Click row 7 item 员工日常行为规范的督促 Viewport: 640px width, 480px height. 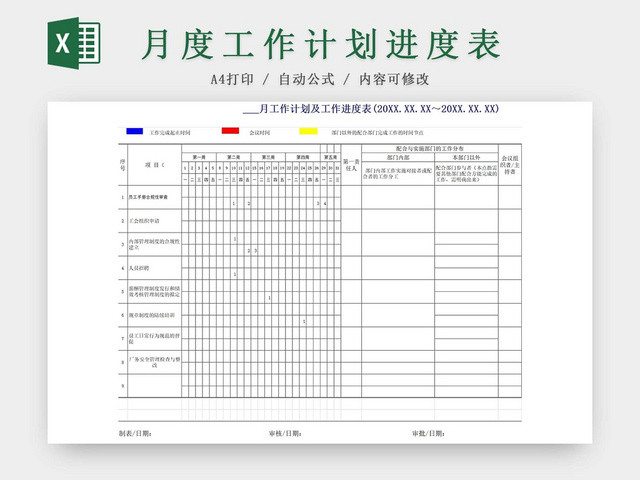point(154,338)
